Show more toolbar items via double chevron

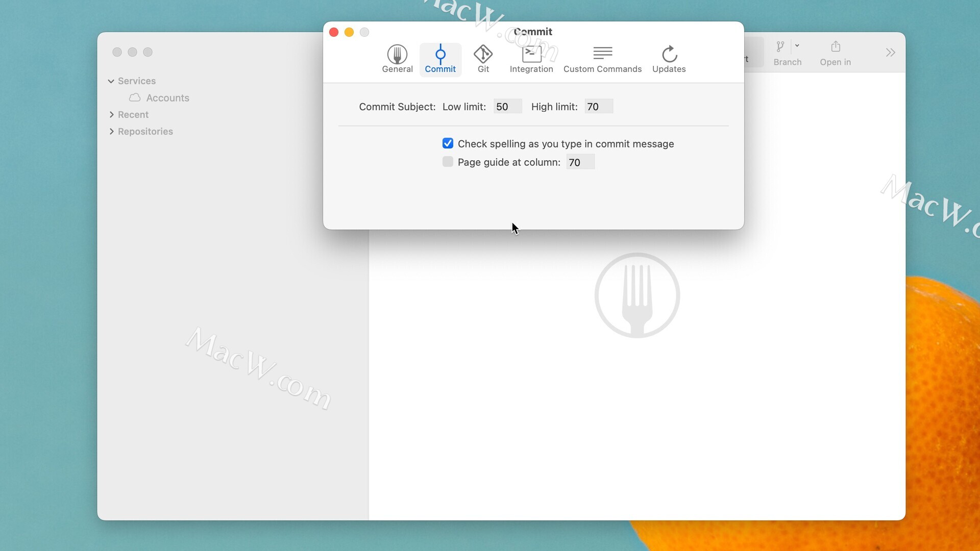point(890,53)
